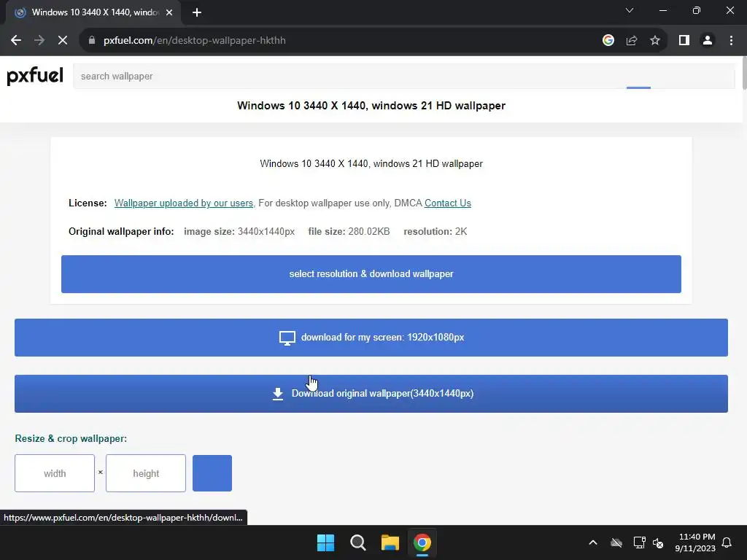
Task: Go back to the previous page
Action: click(x=16, y=41)
